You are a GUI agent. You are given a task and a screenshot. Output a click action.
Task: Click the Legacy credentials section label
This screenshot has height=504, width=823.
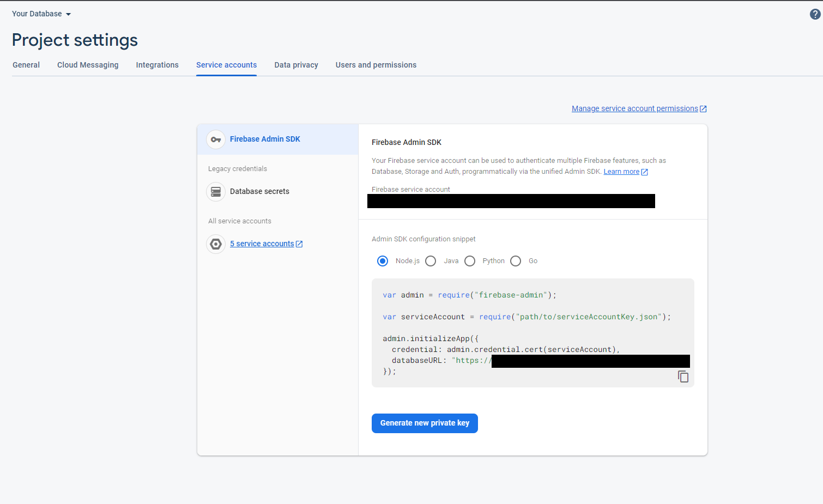(x=238, y=169)
